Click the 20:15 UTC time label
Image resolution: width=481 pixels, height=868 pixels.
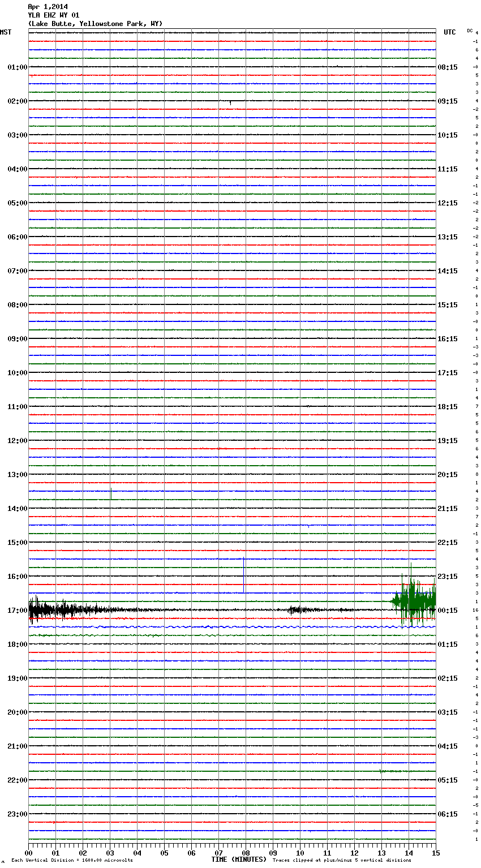pyautogui.click(x=448, y=475)
